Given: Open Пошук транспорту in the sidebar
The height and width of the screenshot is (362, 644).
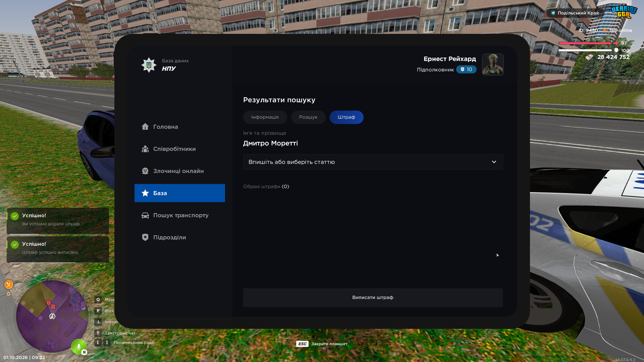Looking at the screenshot, I should pyautogui.click(x=180, y=215).
